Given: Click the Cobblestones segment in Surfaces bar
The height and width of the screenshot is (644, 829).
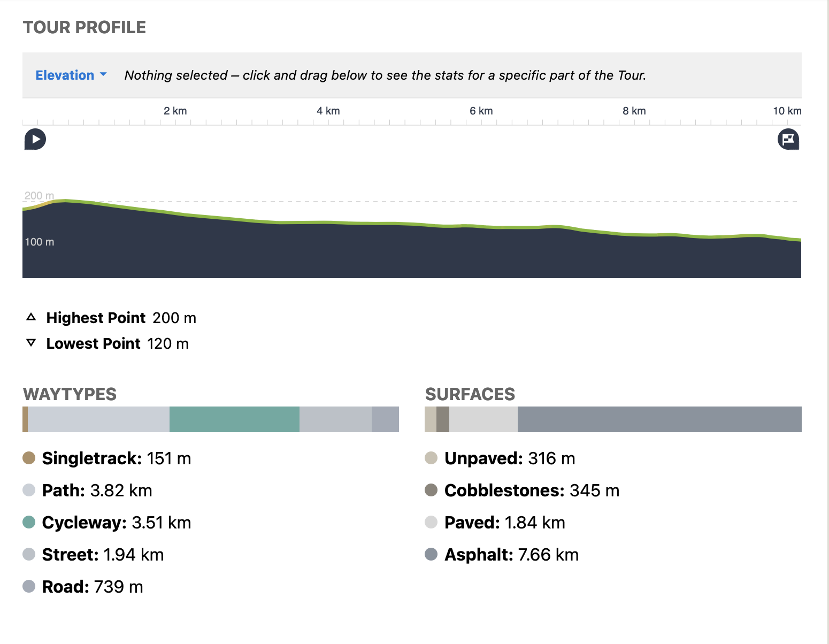Looking at the screenshot, I should pos(443,419).
